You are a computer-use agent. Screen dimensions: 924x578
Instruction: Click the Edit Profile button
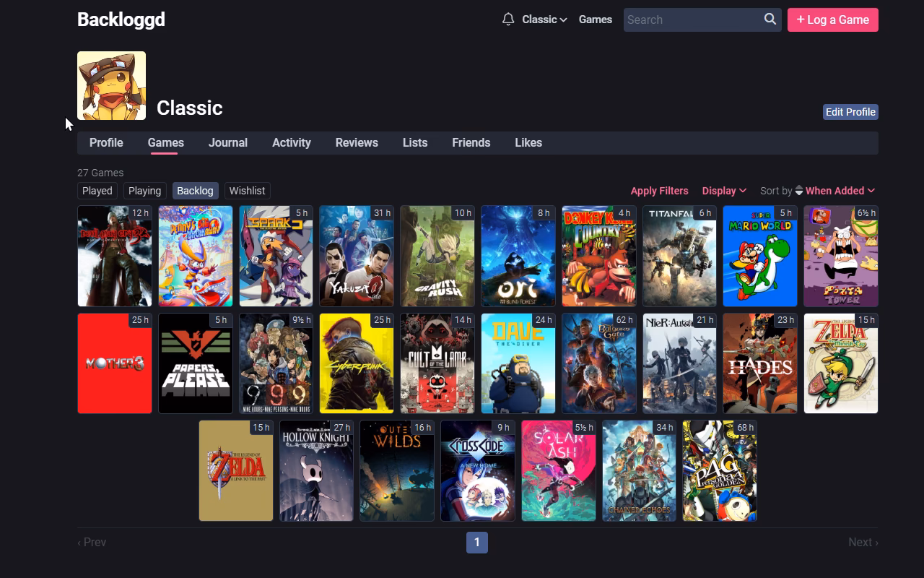850,112
